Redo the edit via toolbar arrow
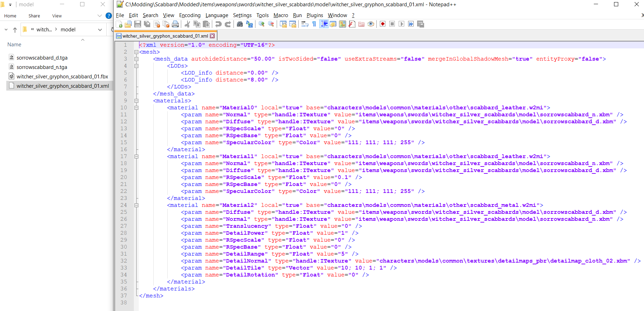Image resolution: width=644 pixels, height=311 pixels. [228, 24]
